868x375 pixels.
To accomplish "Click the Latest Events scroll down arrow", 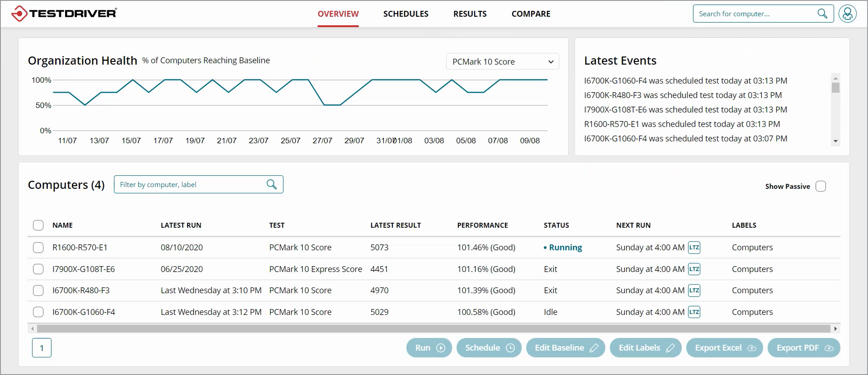I will (x=835, y=141).
